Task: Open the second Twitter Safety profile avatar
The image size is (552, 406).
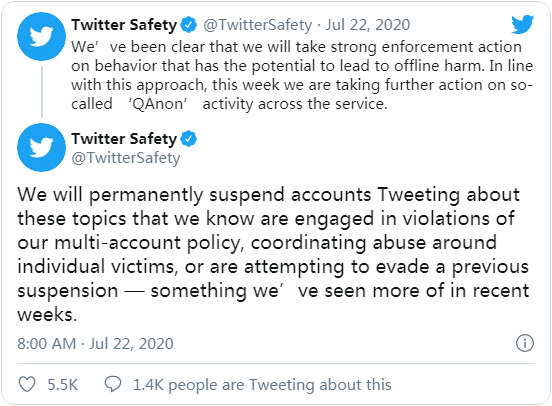Action: 42,147
